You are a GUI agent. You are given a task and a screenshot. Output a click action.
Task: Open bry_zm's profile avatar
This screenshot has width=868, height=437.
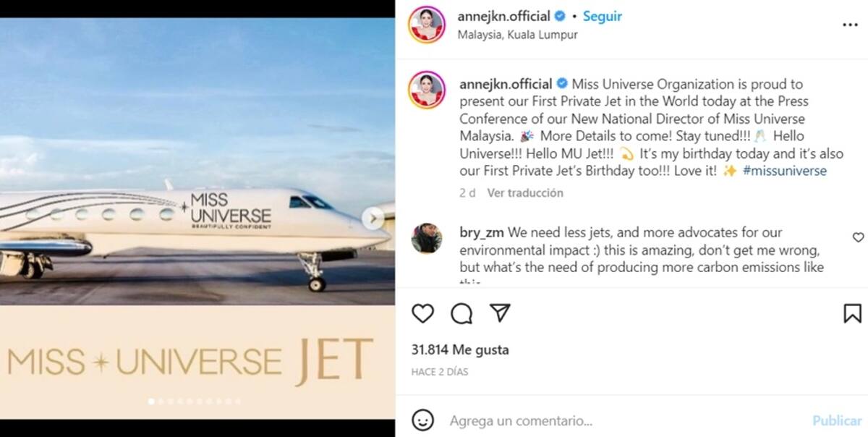(427, 239)
